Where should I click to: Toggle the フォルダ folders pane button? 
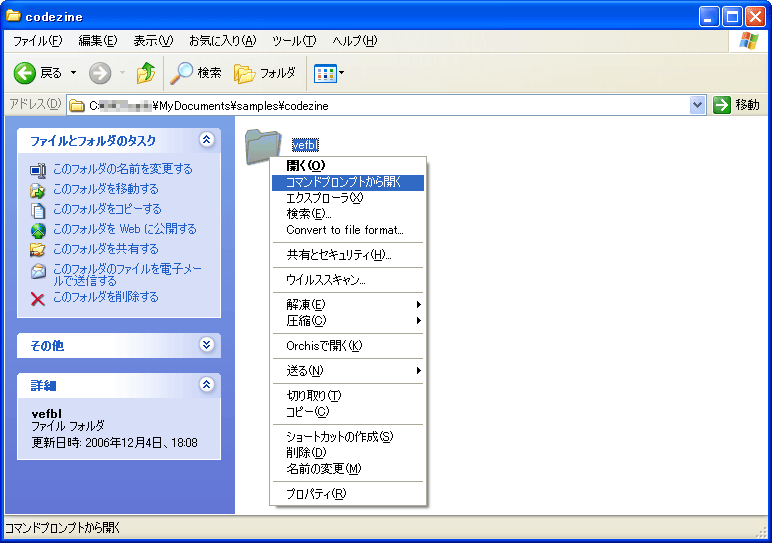(x=265, y=73)
